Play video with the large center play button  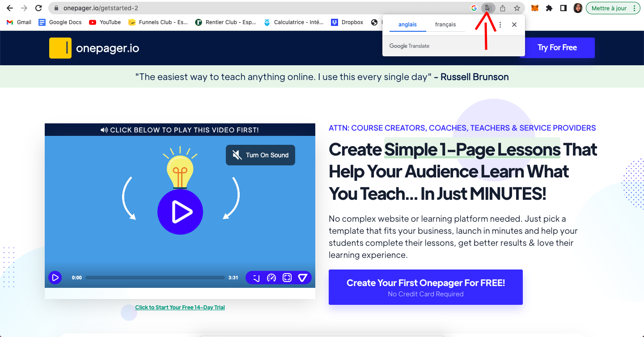[180, 212]
